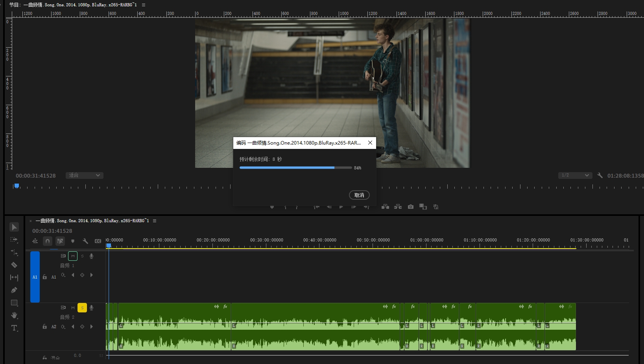This screenshot has height=364, width=644.
Task: Toggle the lock on track A2
Action: pyautogui.click(x=44, y=327)
